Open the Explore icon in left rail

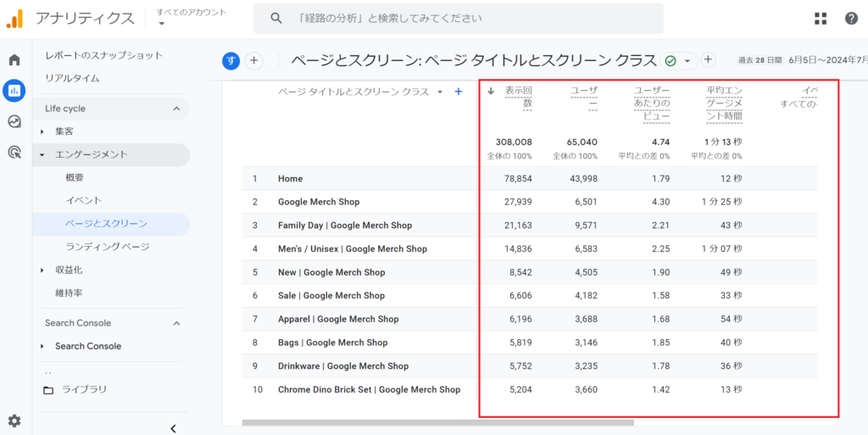[14, 121]
